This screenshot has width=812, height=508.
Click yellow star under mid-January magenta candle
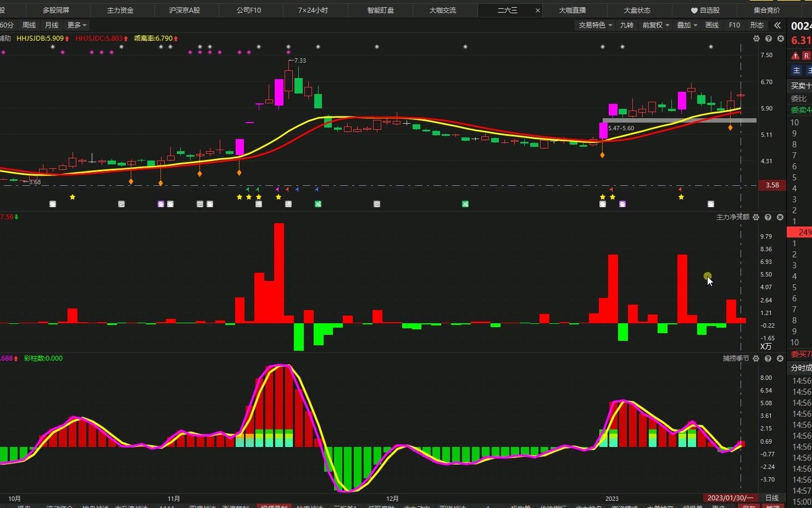coord(681,197)
